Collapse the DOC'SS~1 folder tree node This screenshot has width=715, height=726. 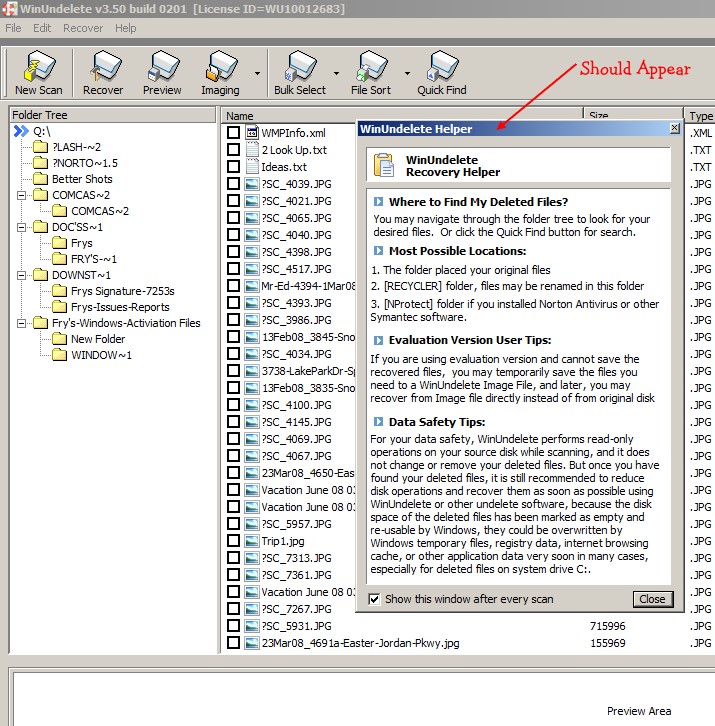click(19, 227)
